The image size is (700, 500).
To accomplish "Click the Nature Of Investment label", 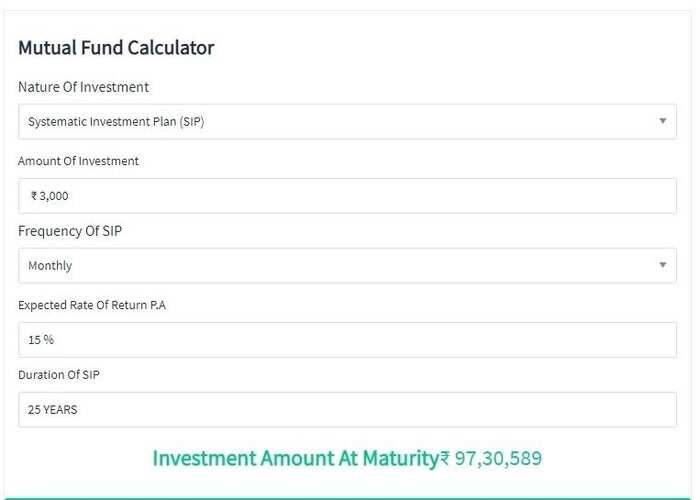I will (x=83, y=87).
